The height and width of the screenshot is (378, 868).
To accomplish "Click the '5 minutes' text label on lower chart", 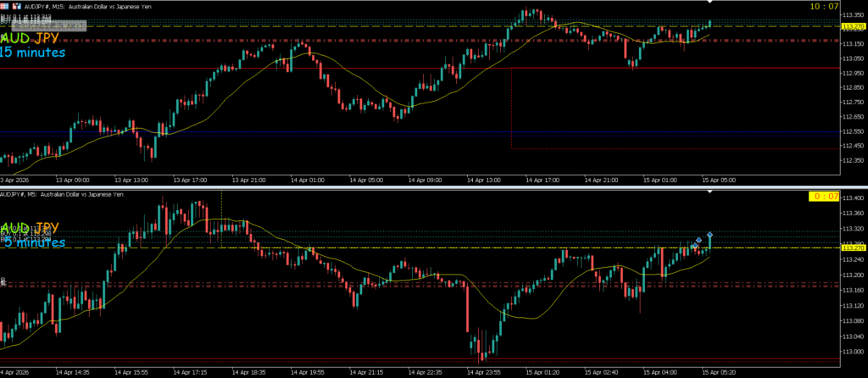I will point(34,243).
